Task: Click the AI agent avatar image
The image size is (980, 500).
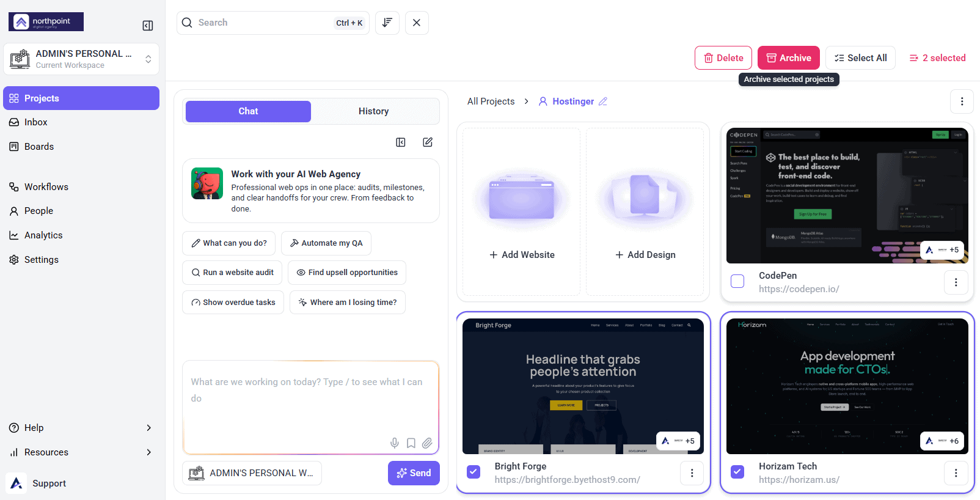Action: [x=207, y=183]
